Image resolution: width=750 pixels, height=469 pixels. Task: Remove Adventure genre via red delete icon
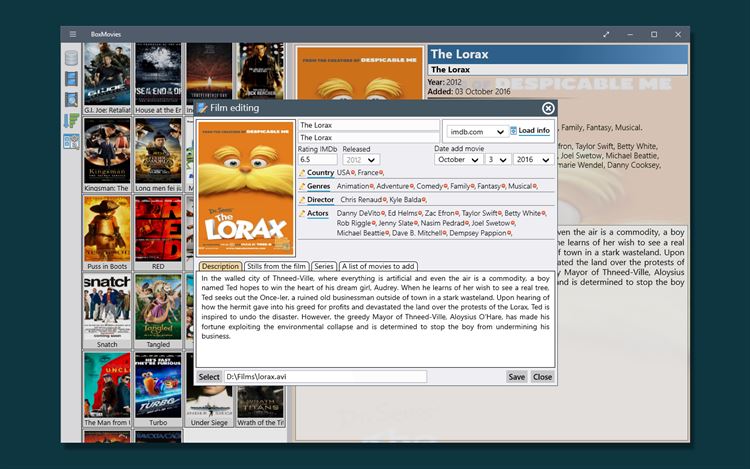(411, 186)
